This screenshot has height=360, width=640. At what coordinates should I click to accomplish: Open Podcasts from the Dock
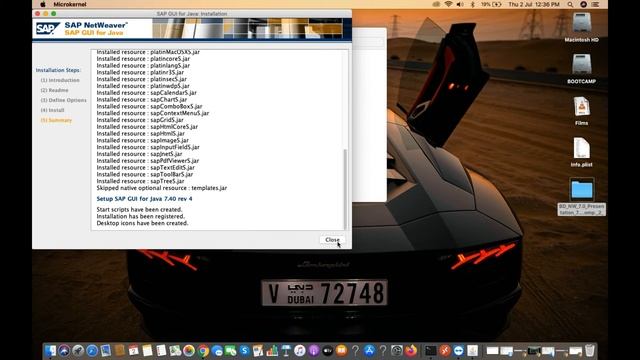point(313,351)
